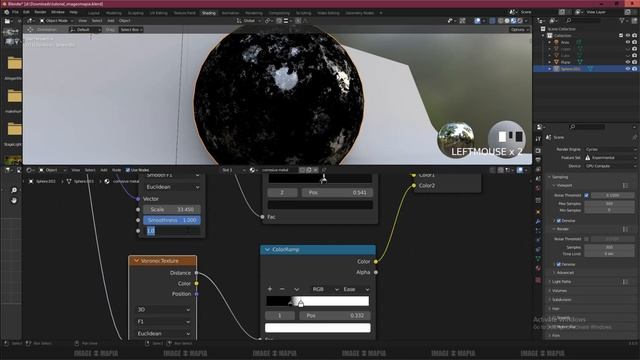Image resolution: width=640 pixels, height=360 pixels.
Task: Toggle Render Denoise checkbox
Action: point(559,264)
